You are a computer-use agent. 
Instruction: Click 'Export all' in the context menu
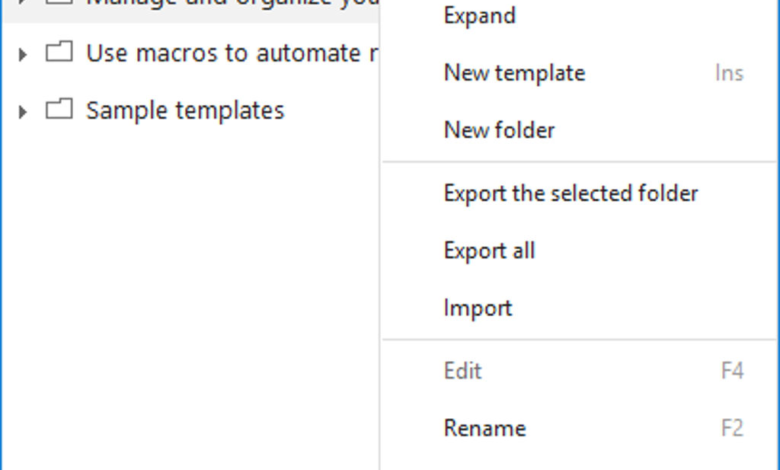click(489, 250)
